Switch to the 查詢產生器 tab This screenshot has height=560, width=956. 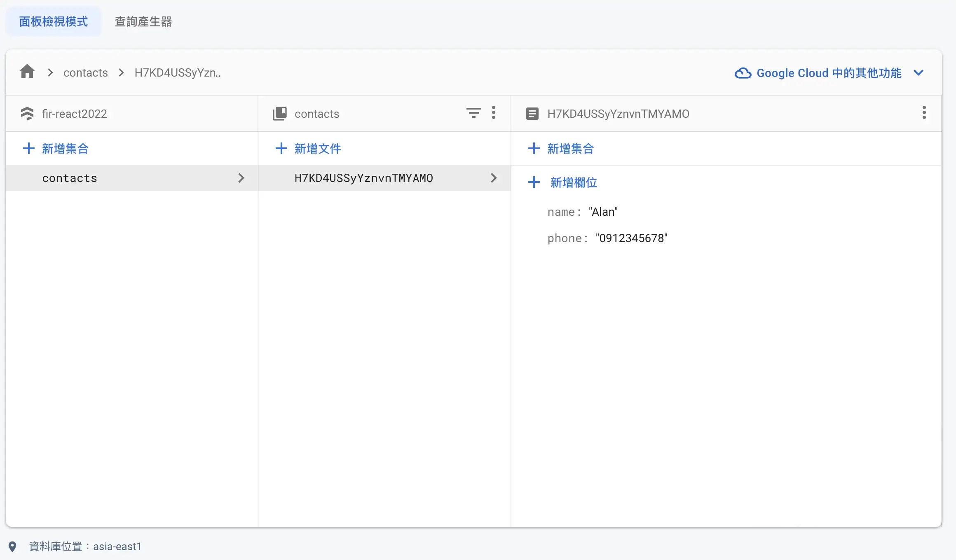click(x=143, y=21)
